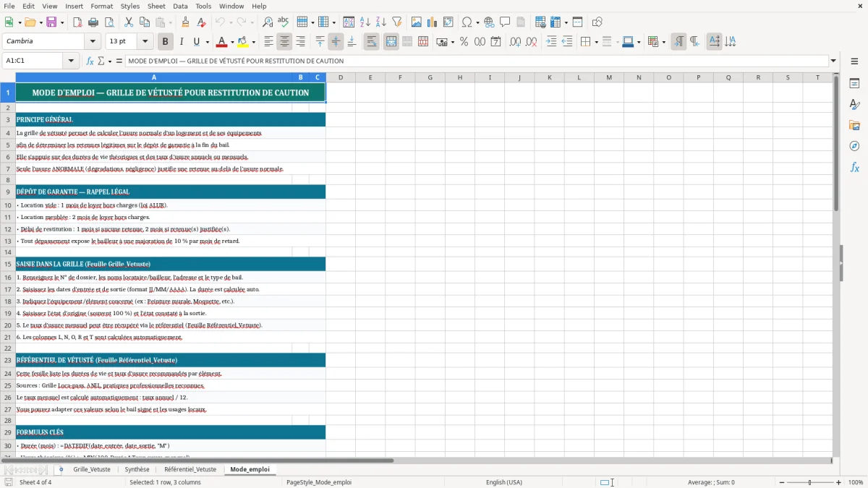Click the Format as Date icon
Image resolution: width=868 pixels, height=488 pixels.
[495, 42]
